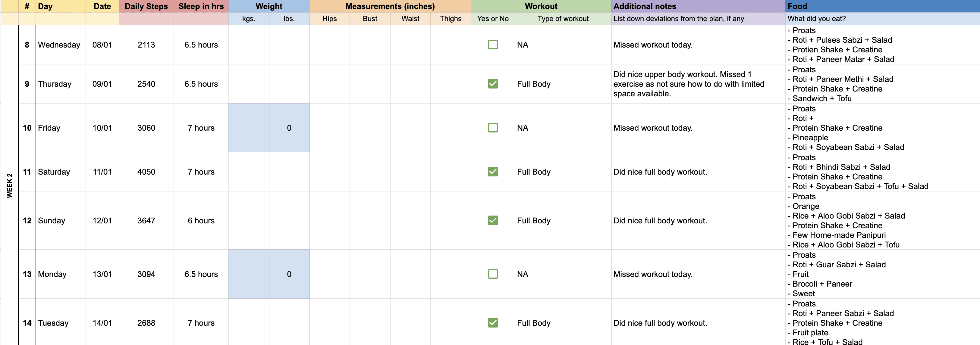Viewport: 980px width, 345px height.
Task: Toggle Sunday's workout checkbox off
Action: [493, 220]
